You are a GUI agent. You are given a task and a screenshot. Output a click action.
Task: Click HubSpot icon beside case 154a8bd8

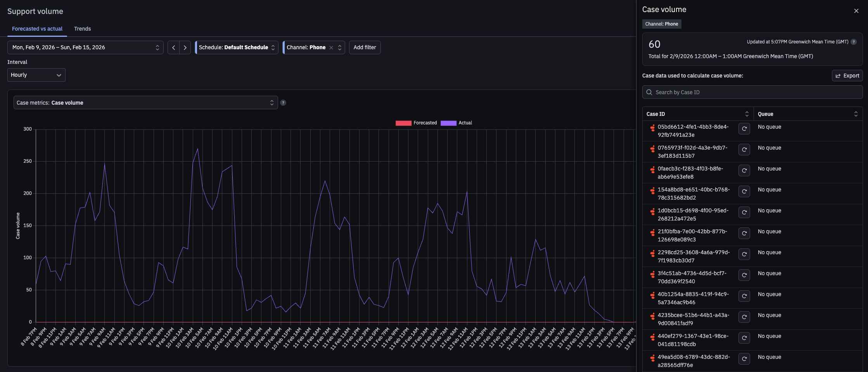tap(652, 190)
